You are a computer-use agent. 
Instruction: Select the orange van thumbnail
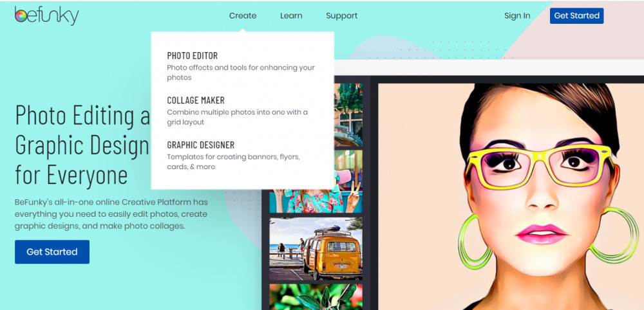pos(316,249)
